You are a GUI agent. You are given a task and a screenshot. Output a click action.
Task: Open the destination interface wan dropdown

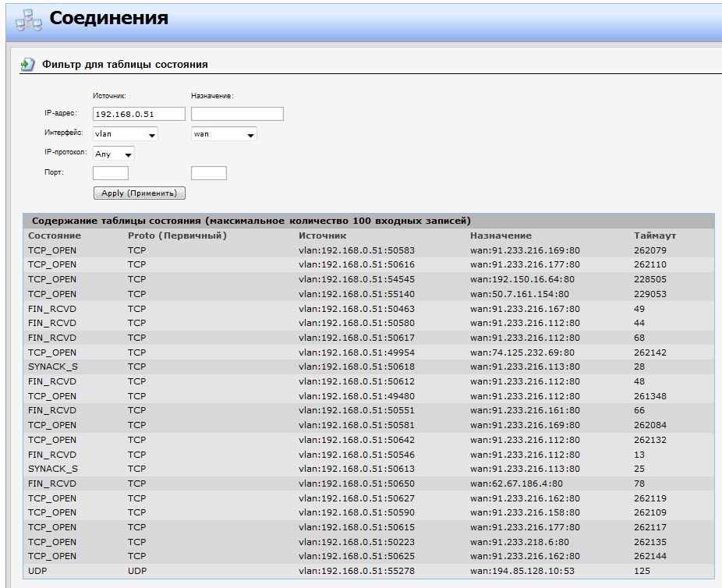coord(224,134)
